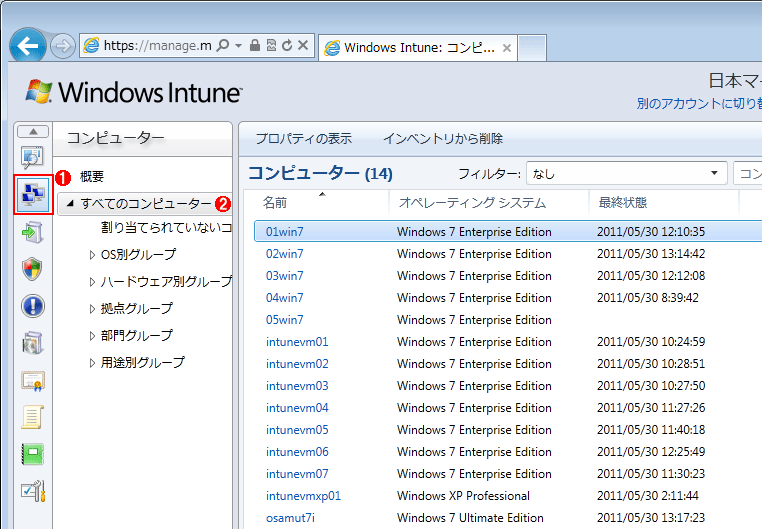The height and width of the screenshot is (529, 762).
Task: Click Windows XP Professional cell
Action: 463,496
